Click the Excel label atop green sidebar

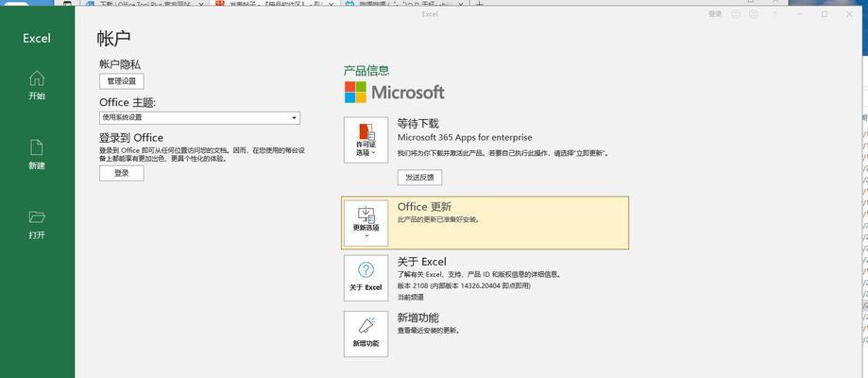point(37,38)
